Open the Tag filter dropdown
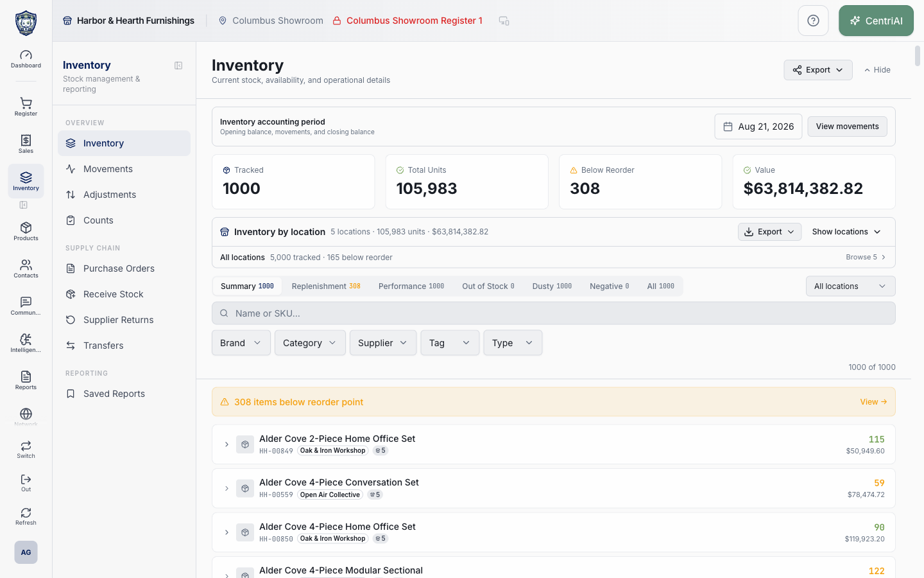The image size is (924, 578). pyautogui.click(x=450, y=343)
